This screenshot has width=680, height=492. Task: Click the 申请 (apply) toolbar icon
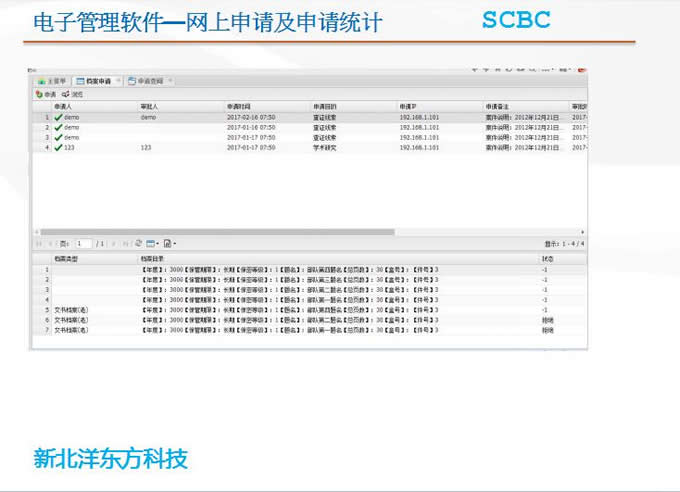[x=39, y=94]
